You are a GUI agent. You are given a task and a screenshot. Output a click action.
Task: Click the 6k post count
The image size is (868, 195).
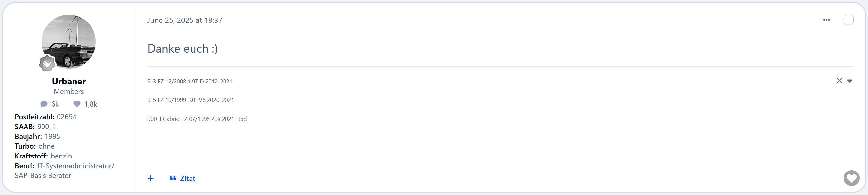[55, 104]
